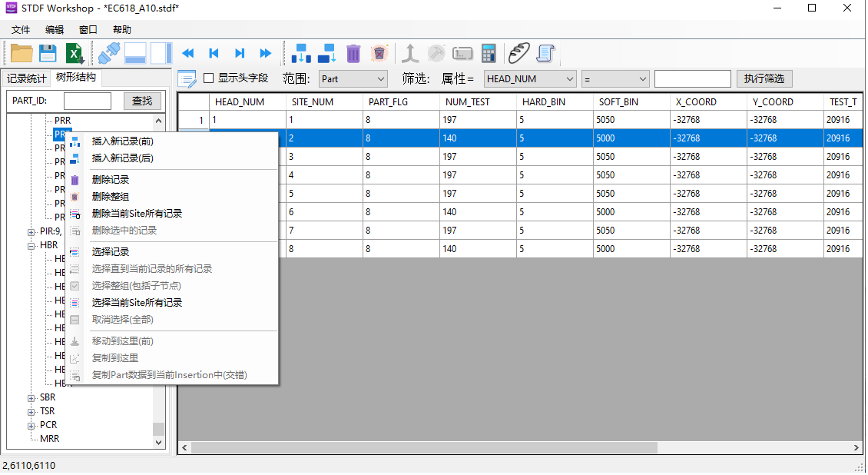The height and width of the screenshot is (475, 868).
Task: Open the 范围 Part dropdown
Action: (x=353, y=78)
